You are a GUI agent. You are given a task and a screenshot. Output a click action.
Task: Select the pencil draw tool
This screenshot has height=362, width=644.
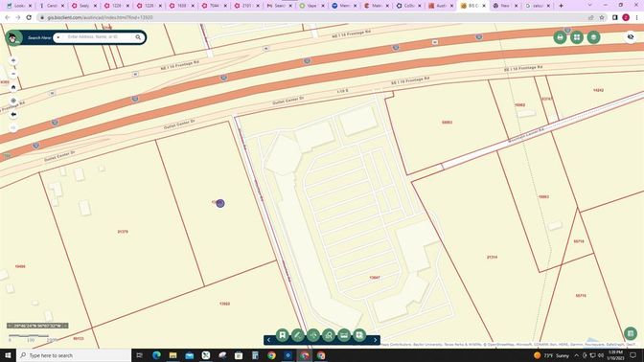298,335
